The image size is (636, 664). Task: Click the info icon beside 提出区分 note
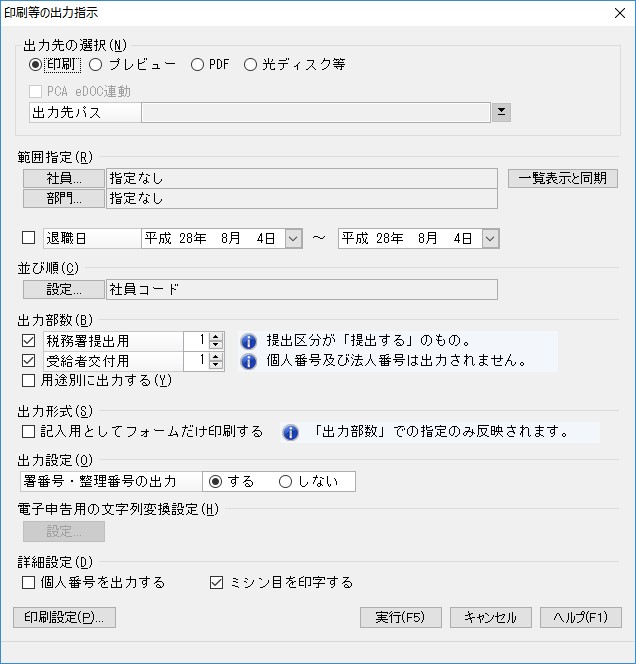249,342
